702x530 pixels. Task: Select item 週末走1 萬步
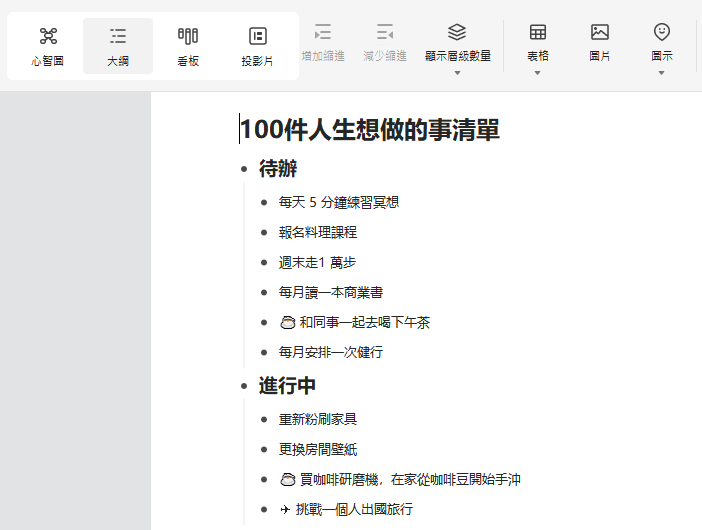pos(317,262)
